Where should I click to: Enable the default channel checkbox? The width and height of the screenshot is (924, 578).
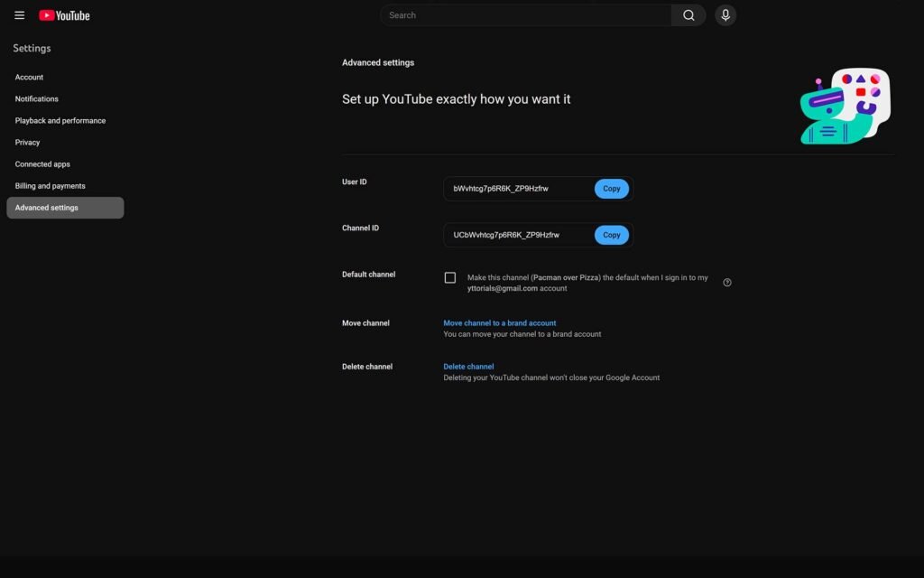coord(450,278)
